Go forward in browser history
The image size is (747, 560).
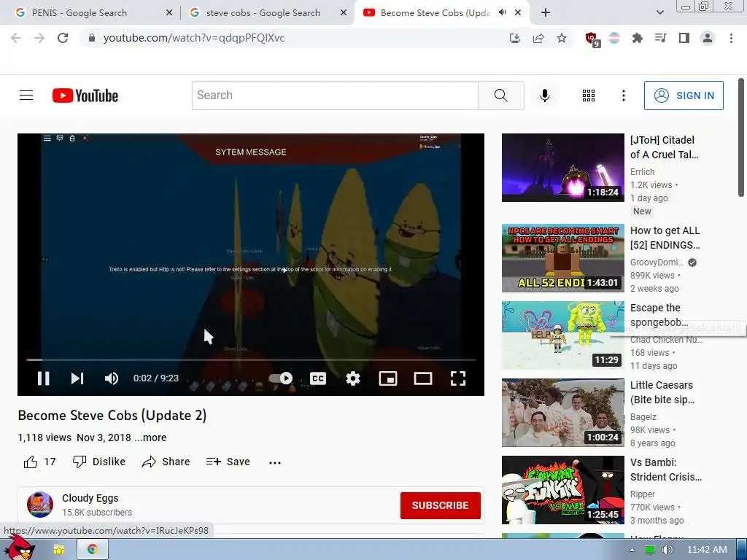39,38
